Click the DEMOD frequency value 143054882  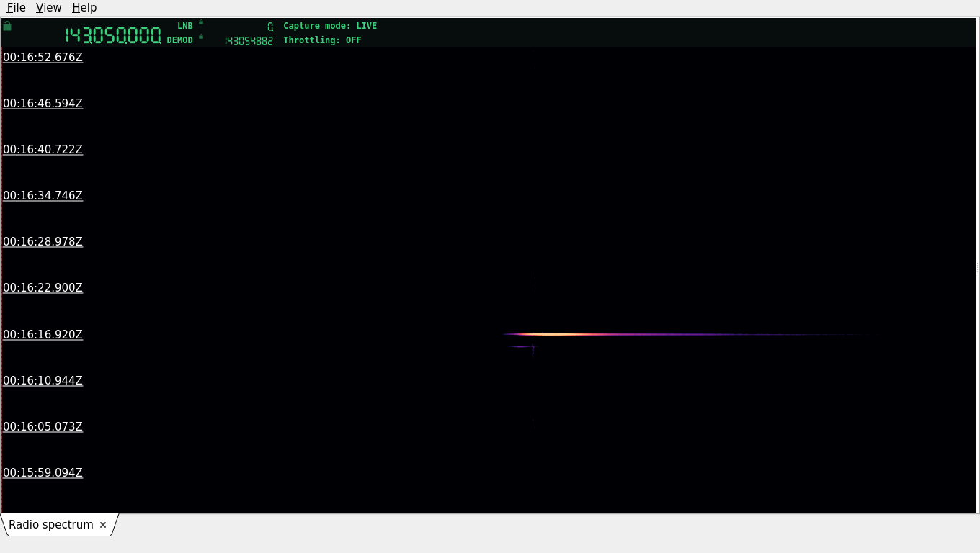coord(249,41)
